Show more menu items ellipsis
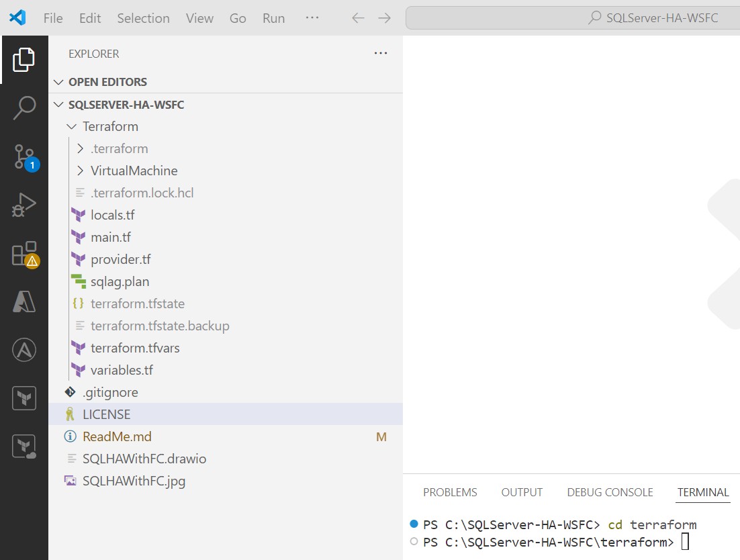The image size is (740, 560). [x=312, y=18]
